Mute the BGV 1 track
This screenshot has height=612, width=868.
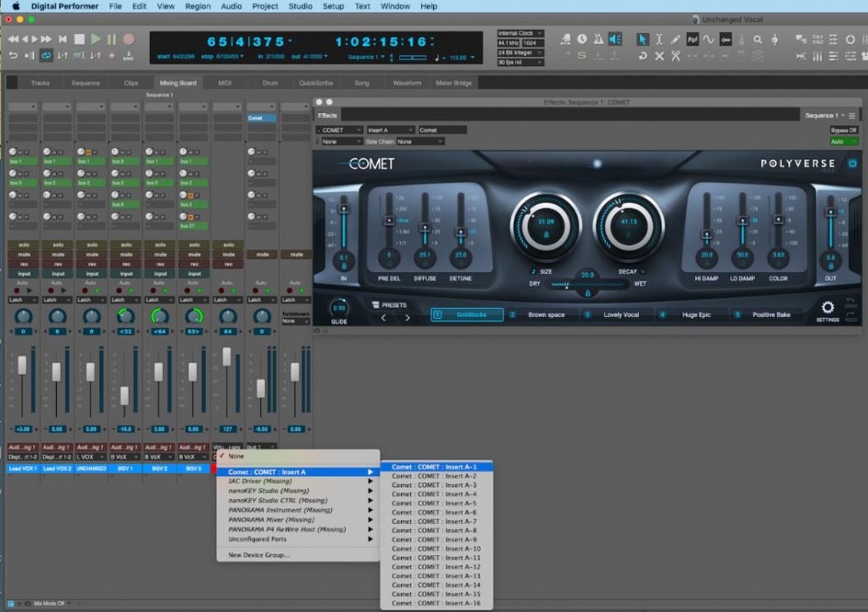click(x=125, y=254)
